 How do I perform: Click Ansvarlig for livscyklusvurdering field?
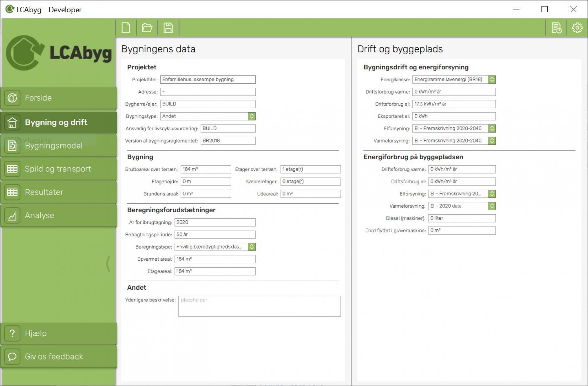tap(228, 128)
